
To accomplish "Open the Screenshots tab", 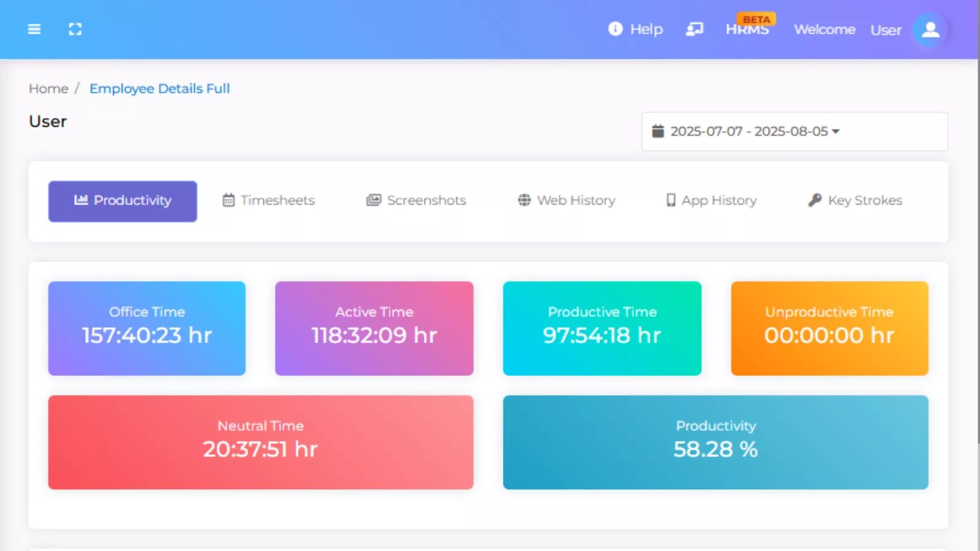I will coord(415,200).
